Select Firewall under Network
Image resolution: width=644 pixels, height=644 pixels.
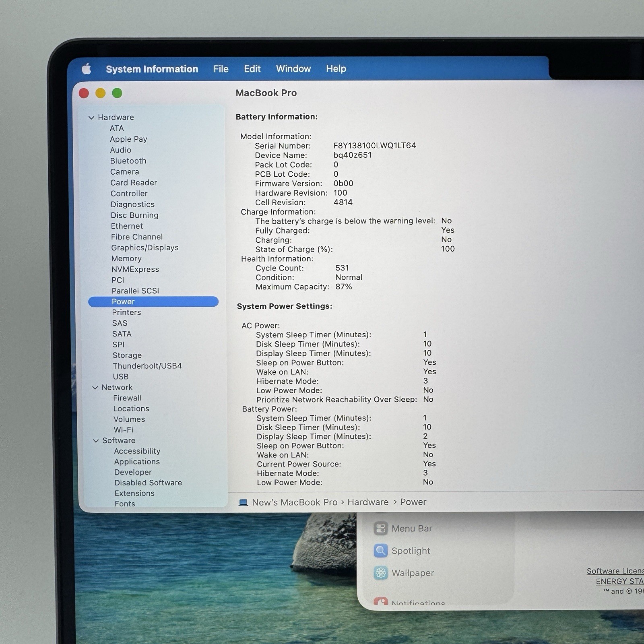coord(127,398)
